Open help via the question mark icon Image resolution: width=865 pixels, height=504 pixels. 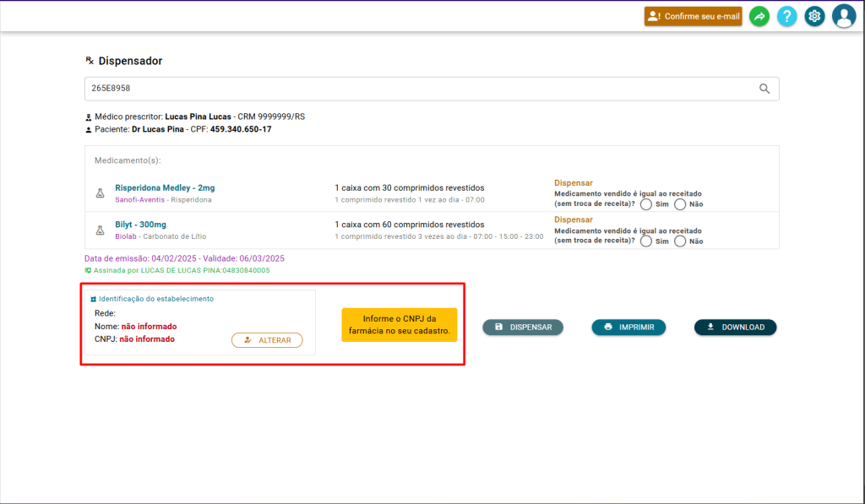(x=786, y=17)
